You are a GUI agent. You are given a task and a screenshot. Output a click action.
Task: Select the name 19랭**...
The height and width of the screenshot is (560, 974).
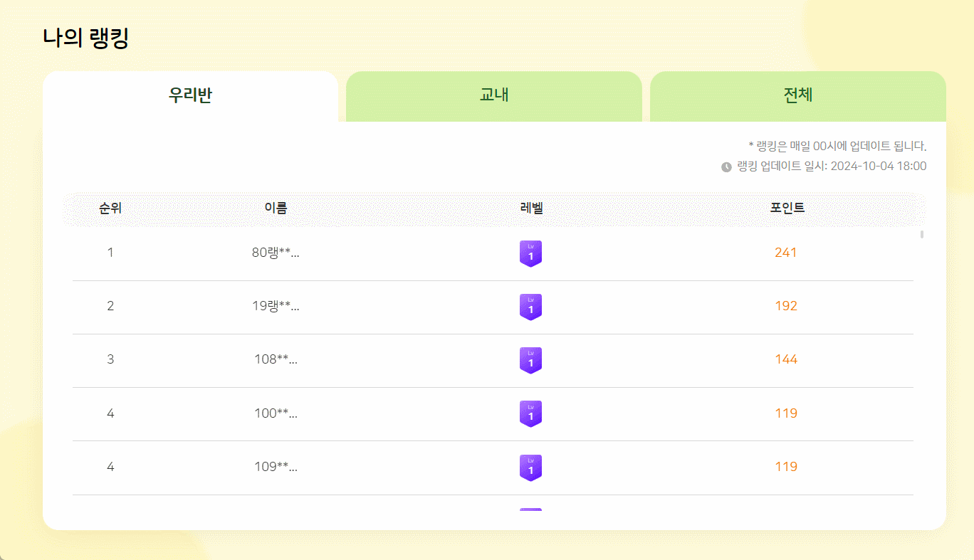point(276,306)
